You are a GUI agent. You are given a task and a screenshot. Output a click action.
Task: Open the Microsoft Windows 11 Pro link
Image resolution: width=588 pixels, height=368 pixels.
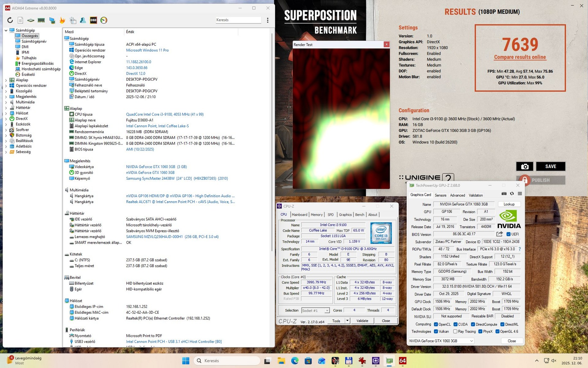click(147, 50)
